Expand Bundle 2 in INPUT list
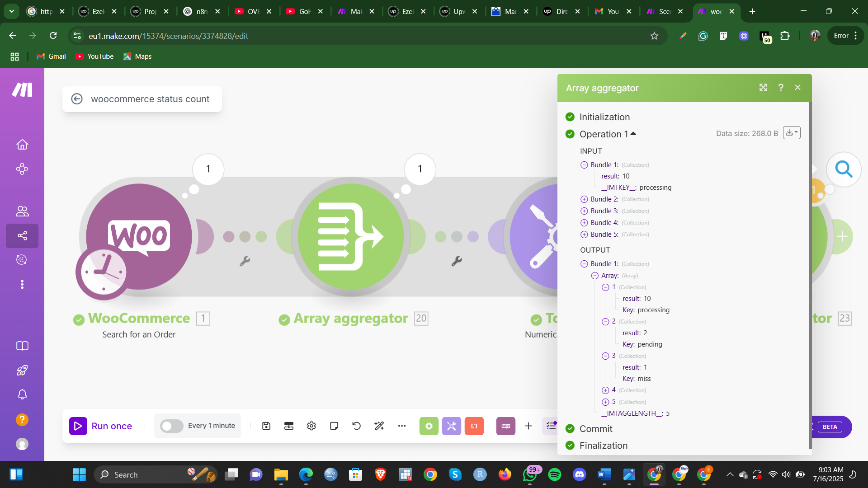The image size is (868, 488). [x=584, y=199]
